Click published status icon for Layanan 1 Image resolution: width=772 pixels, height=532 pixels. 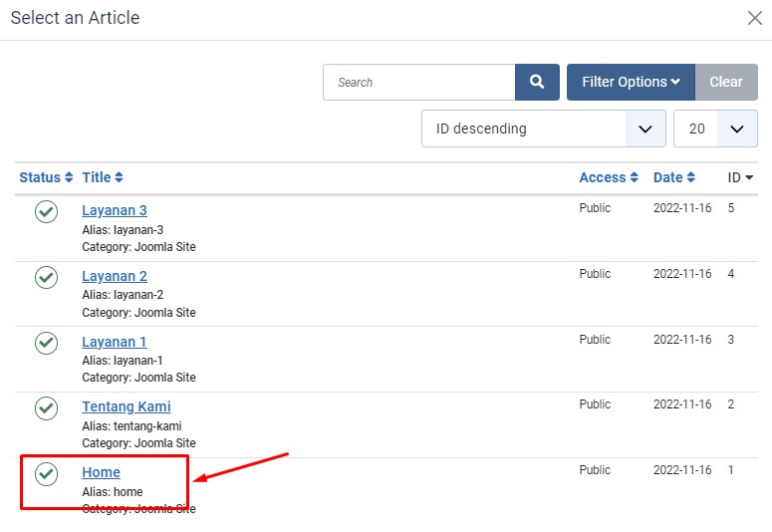coord(46,343)
